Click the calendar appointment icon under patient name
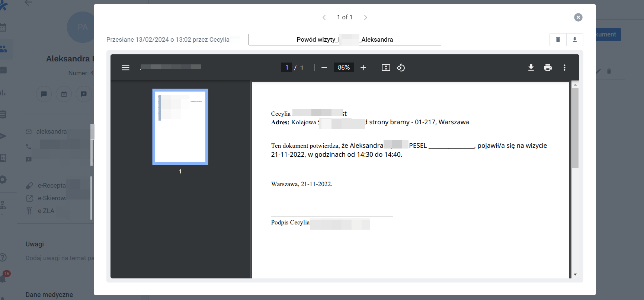This screenshot has height=300, width=644. 64,94
